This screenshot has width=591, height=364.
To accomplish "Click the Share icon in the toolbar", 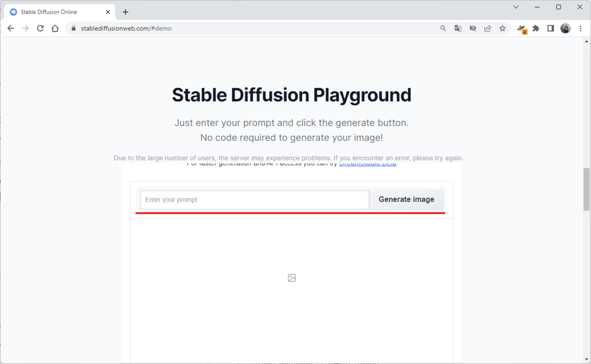I will (x=488, y=28).
